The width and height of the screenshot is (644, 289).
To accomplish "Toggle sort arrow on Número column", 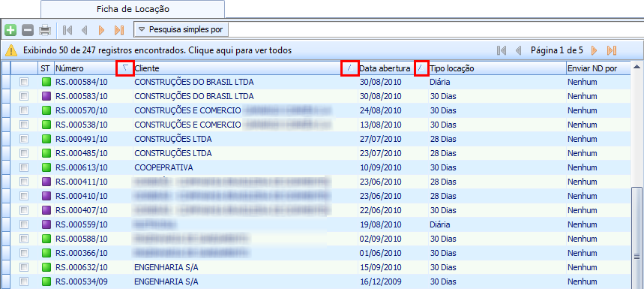I will point(125,68).
